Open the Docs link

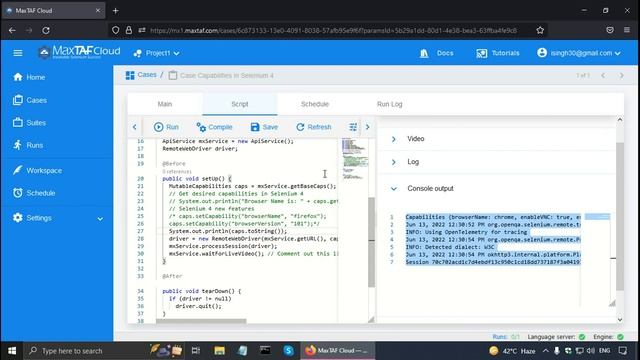pos(437,53)
